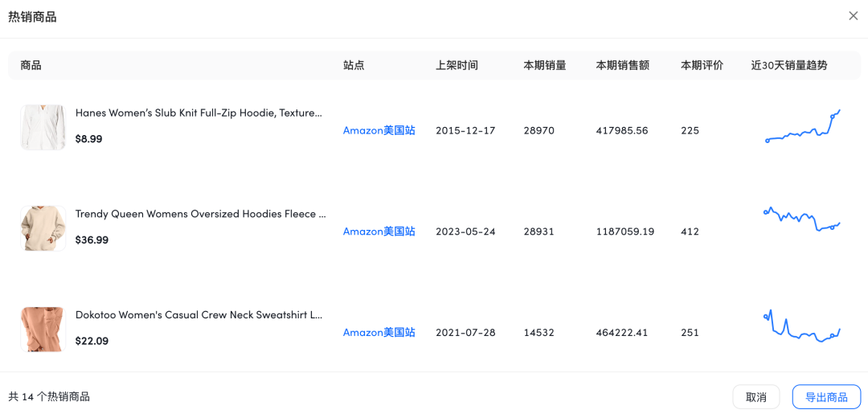View Trendy Queen 30-day sales trend chart
This screenshot has height=414, width=868.
pyautogui.click(x=801, y=219)
